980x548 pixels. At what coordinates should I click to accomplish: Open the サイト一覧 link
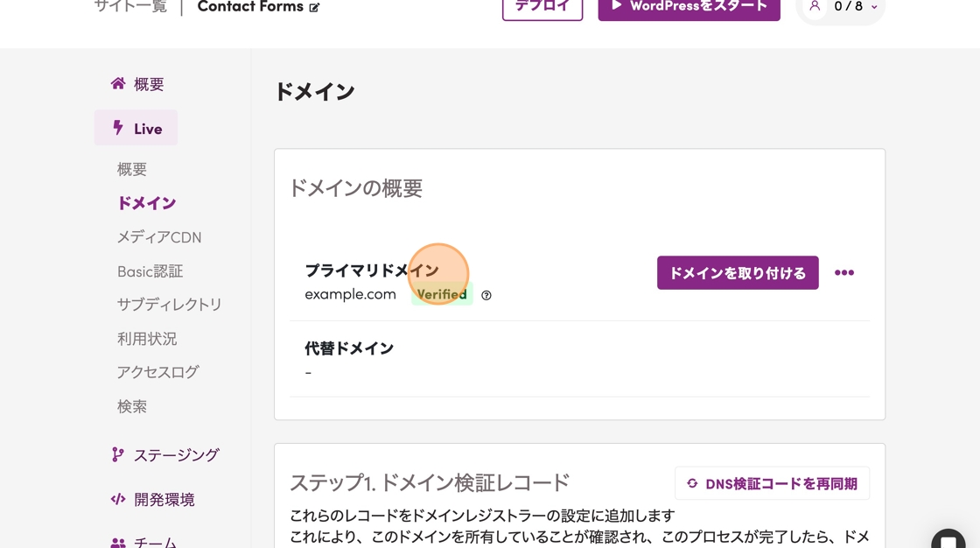tap(130, 8)
